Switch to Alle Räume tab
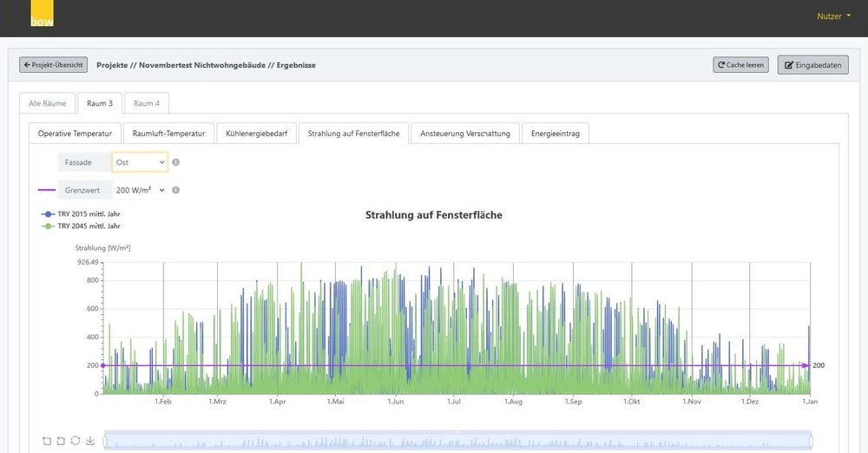The height and width of the screenshot is (453, 868). (x=48, y=103)
